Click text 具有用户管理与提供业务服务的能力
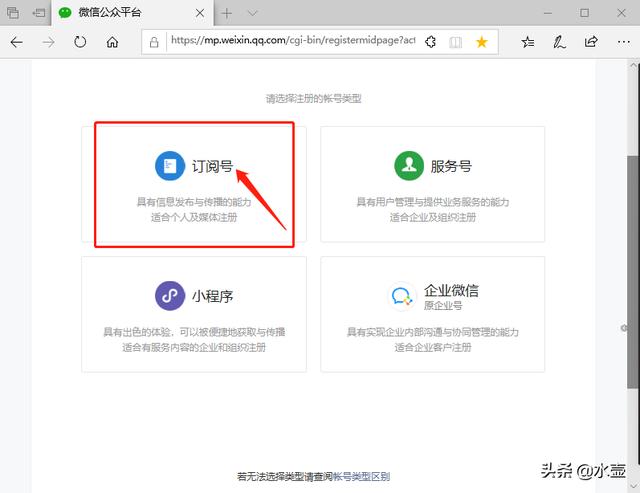Screen dimensions: 640x493 click(x=433, y=202)
